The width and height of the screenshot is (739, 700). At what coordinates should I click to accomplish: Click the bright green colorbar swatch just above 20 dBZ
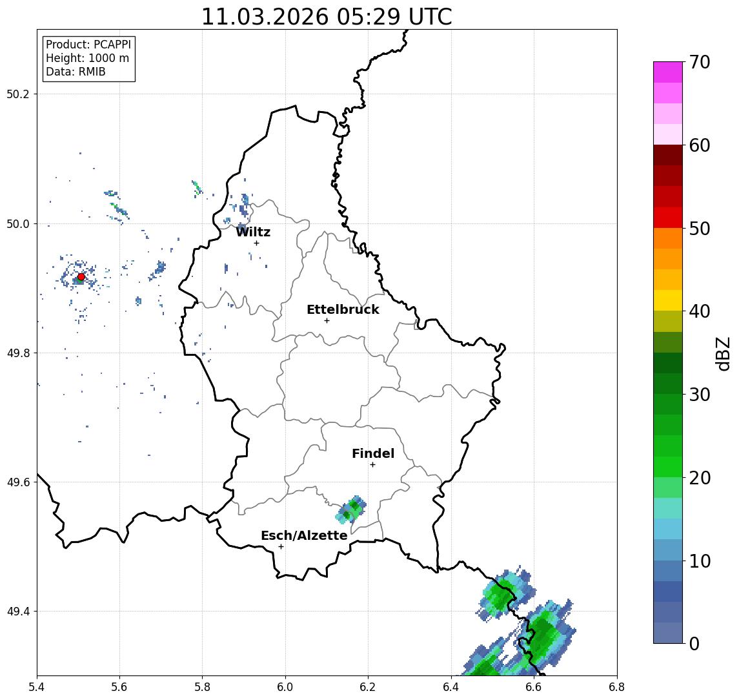pos(668,466)
